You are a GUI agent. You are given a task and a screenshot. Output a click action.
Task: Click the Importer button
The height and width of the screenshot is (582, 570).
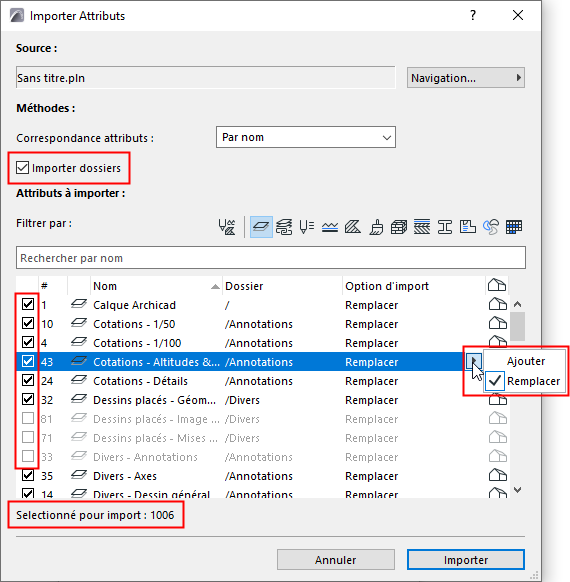[x=466, y=560]
